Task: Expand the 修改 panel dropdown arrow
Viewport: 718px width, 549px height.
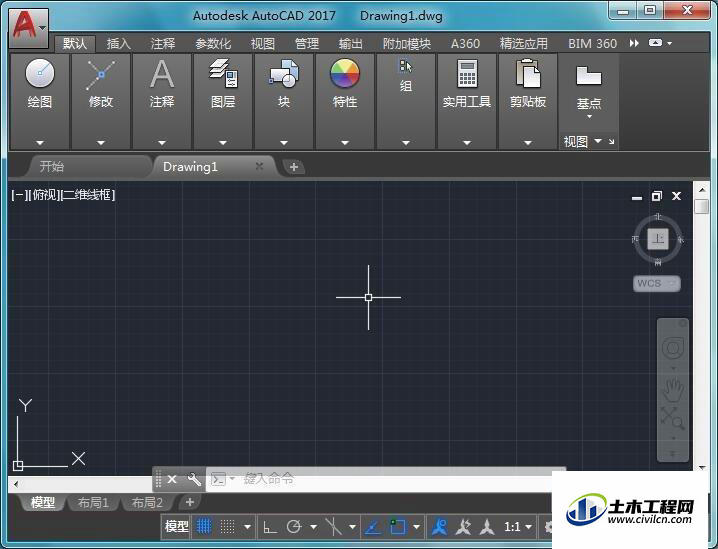Action: (101, 143)
